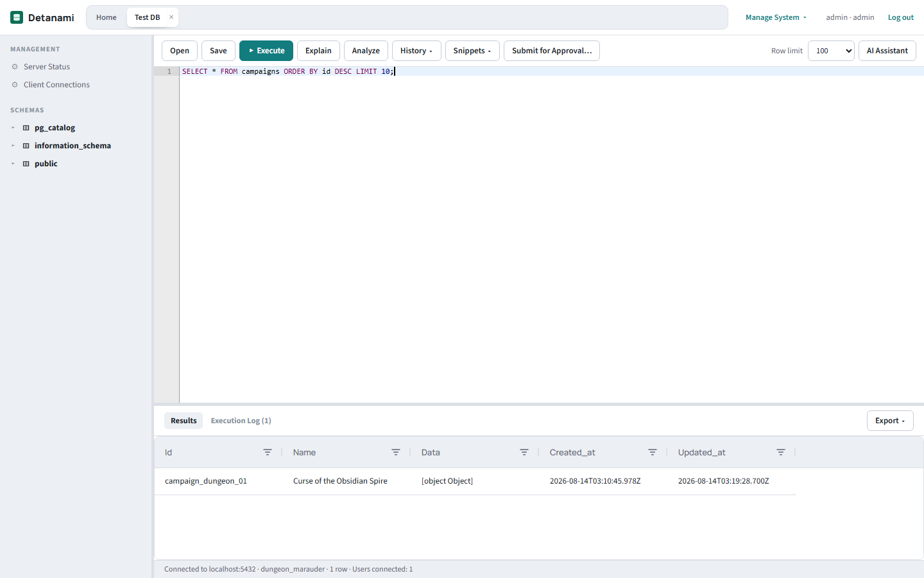The height and width of the screenshot is (578, 924).
Task: Run the query with Execute
Action: pyautogui.click(x=266, y=51)
